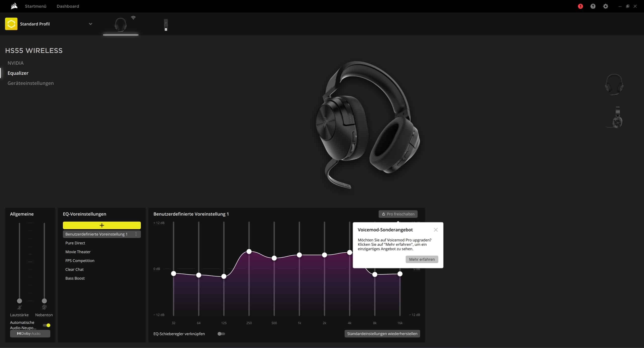
Task: Click the Dolby Audio button
Action: (x=30, y=333)
